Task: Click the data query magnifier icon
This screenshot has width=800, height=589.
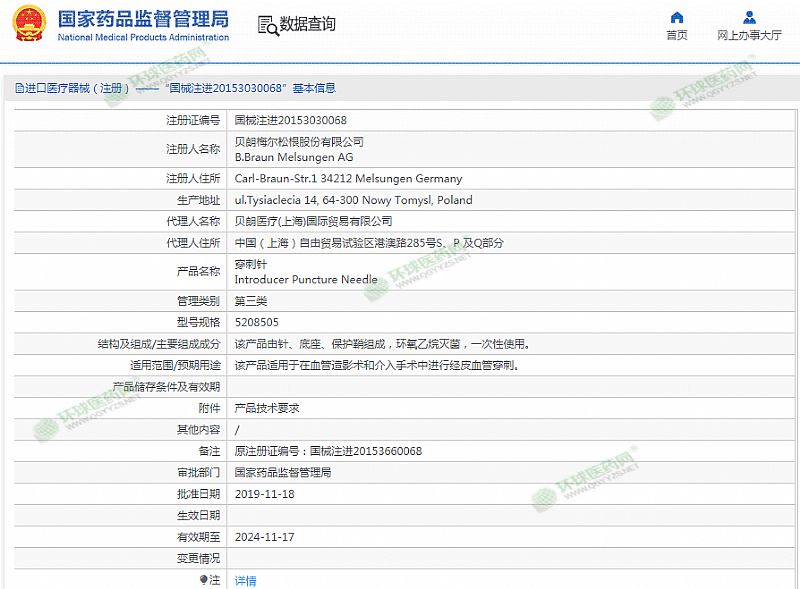Action: click(267, 25)
